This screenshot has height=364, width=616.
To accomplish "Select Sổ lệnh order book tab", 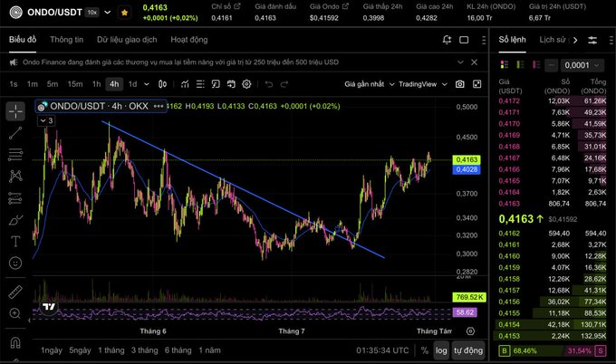I will 512,40.
